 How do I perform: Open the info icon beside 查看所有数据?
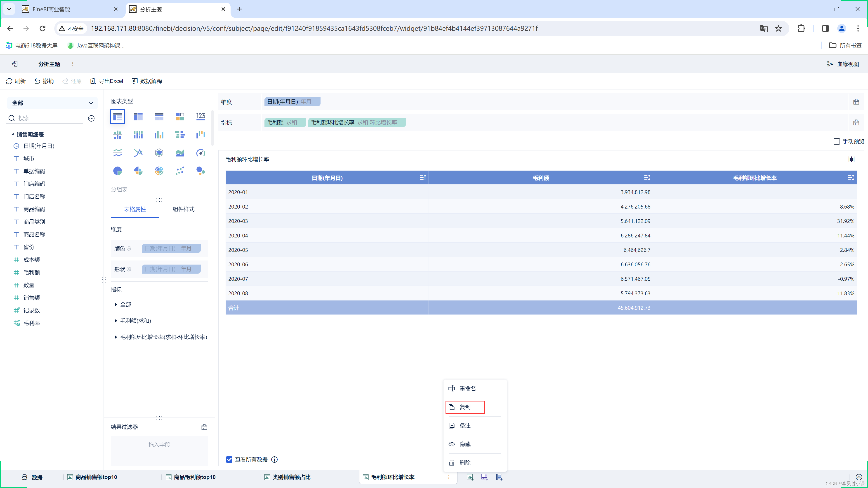point(275,459)
